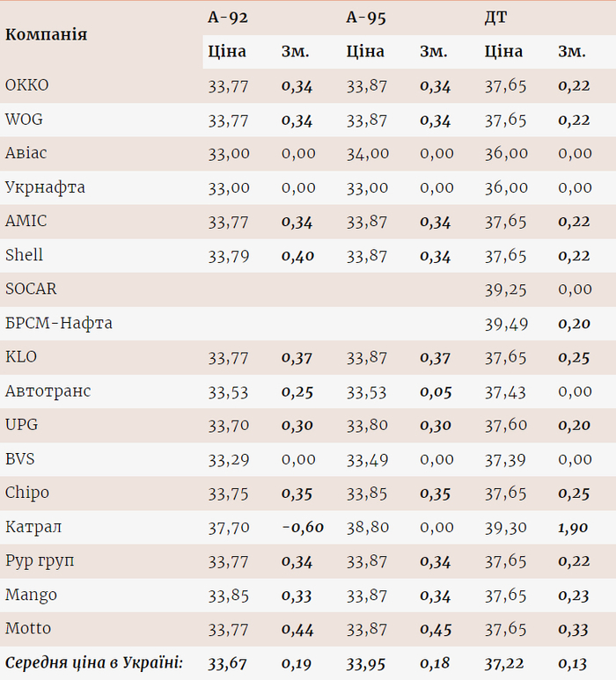Click the ДТ column group header
The image size is (616, 680).
pos(495,17)
